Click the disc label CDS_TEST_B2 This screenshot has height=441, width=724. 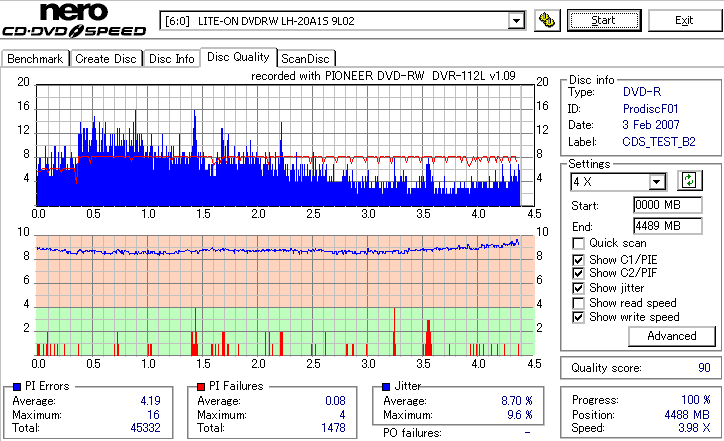659,142
